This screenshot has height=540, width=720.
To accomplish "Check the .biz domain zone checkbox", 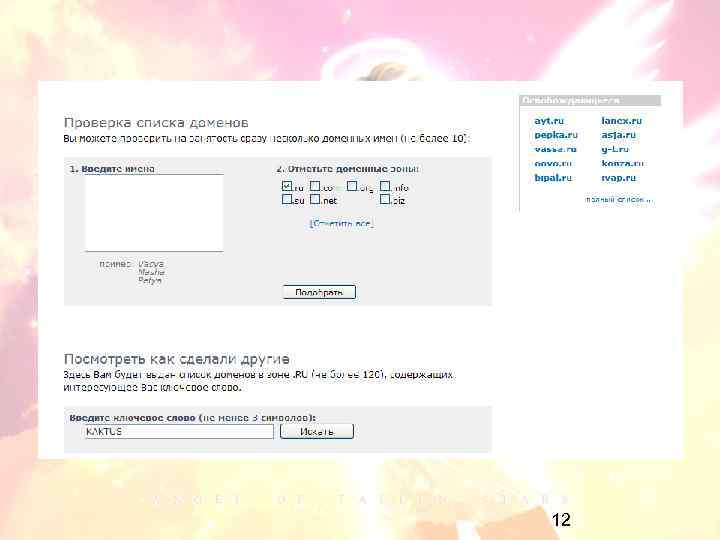I will click(x=385, y=199).
